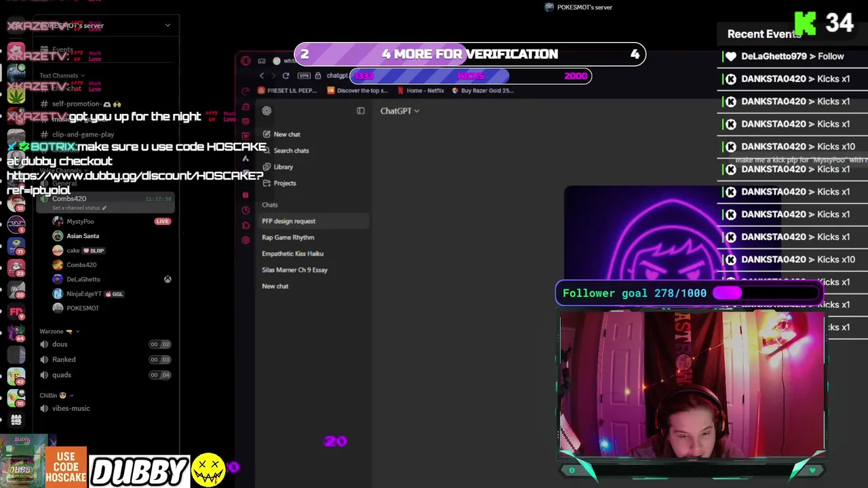Join the dous voice channel
This screenshot has width=868, height=488.
pyautogui.click(x=105, y=344)
